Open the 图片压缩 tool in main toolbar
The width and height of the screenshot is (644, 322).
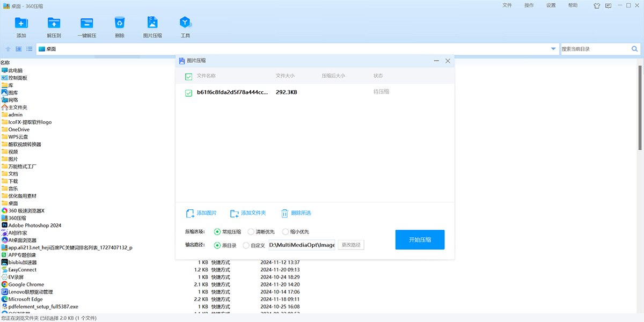coord(152,23)
